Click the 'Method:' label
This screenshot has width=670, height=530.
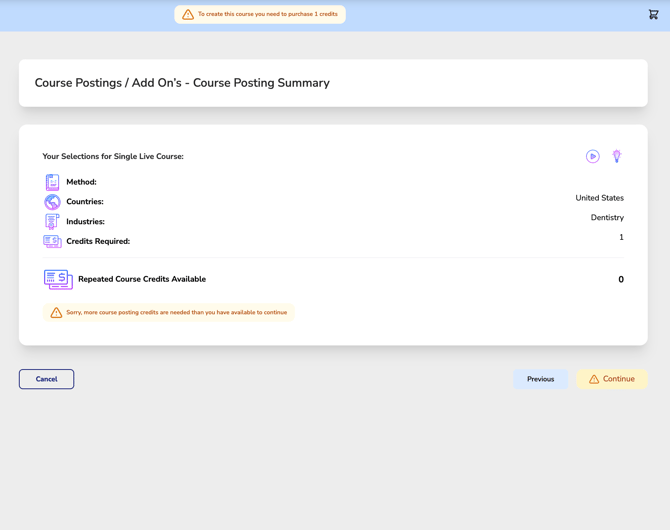tap(81, 182)
